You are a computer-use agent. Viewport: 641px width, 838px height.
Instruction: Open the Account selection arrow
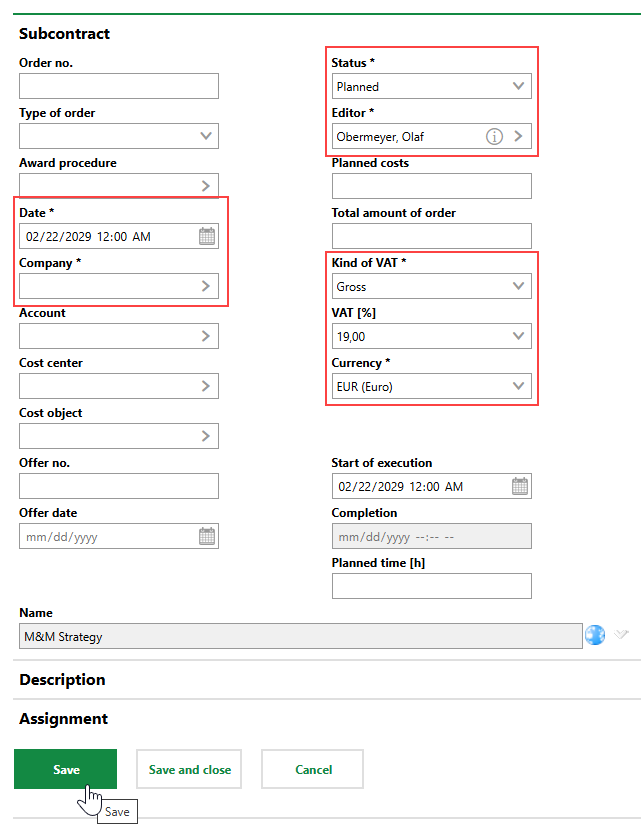[x=206, y=336]
